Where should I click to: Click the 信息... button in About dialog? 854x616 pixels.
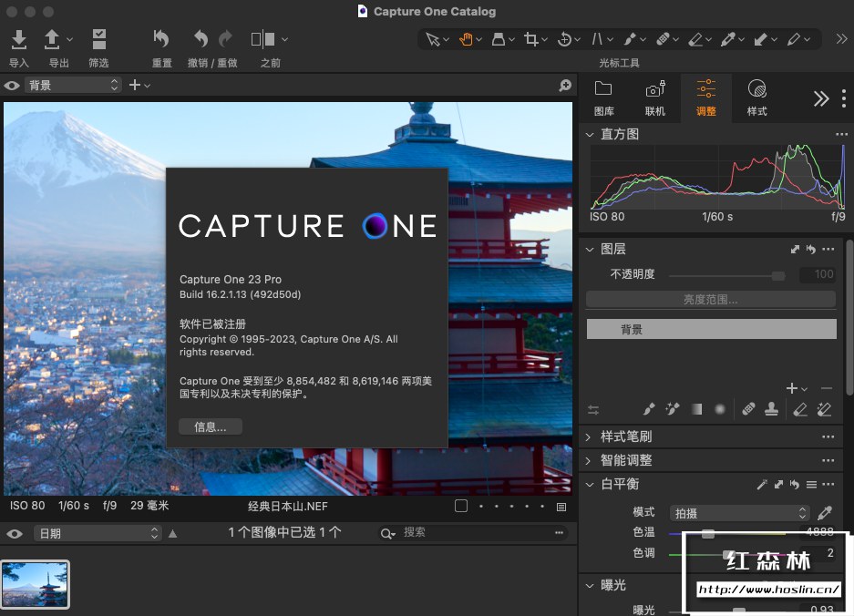coord(211,426)
